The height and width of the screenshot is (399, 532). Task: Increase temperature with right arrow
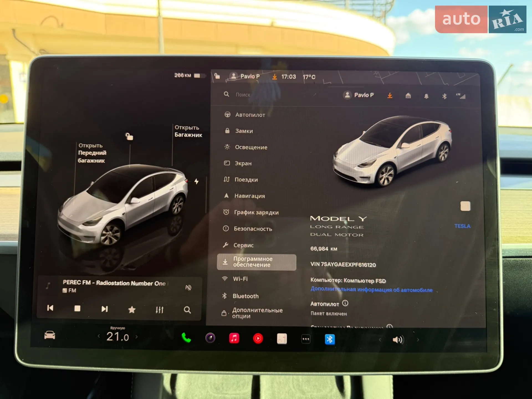[x=136, y=337]
